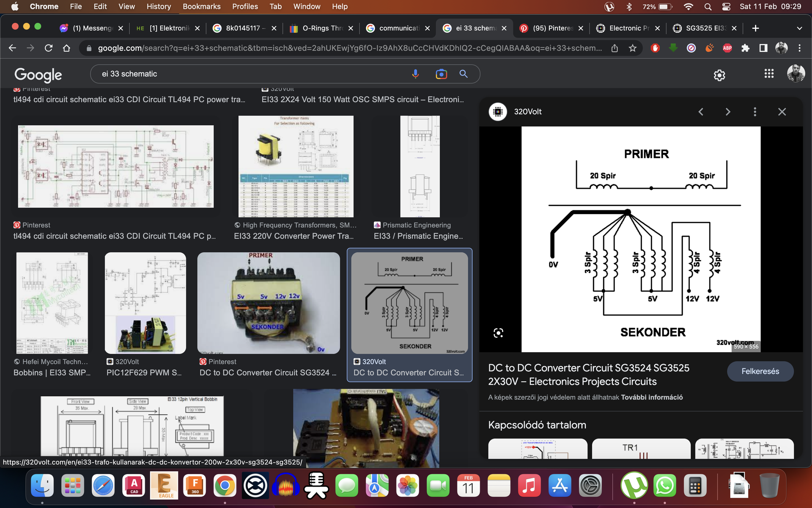This screenshot has width=812, height=508.
Task: Click the AdBlock Plus extension icon
Action: [727, 48]
